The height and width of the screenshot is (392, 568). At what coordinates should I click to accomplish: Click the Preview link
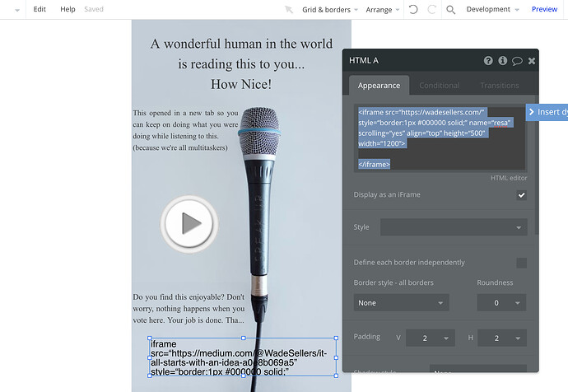[x=544, y=9]
